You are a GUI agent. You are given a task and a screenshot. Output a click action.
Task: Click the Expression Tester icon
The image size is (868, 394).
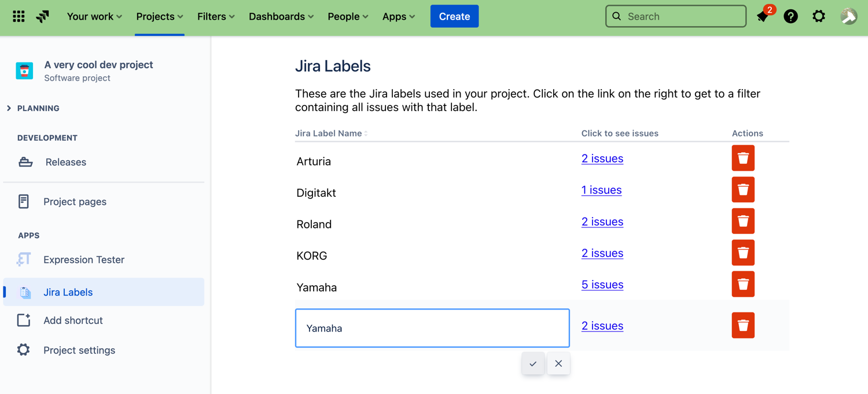24,259
